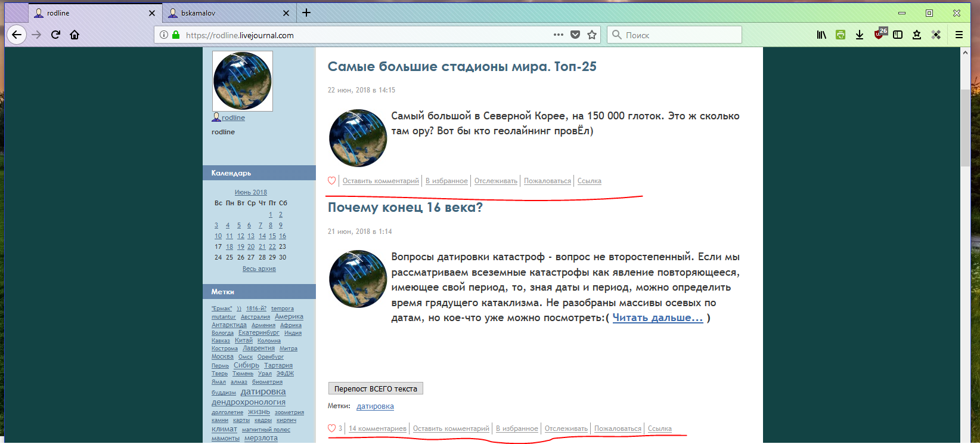Open uBlock Origin shield with 26 badge
Viewport: 980px width, 444px height.
(x=880, y=33)
